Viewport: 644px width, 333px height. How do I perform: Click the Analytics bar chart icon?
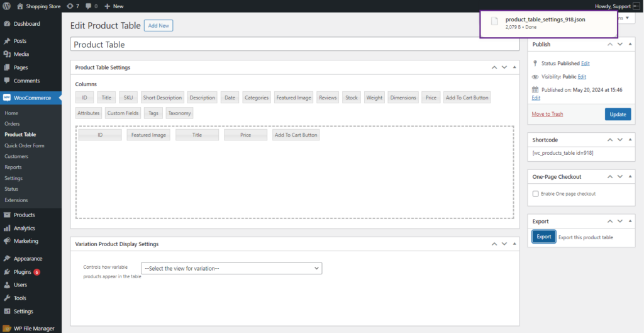coord(7,228)
